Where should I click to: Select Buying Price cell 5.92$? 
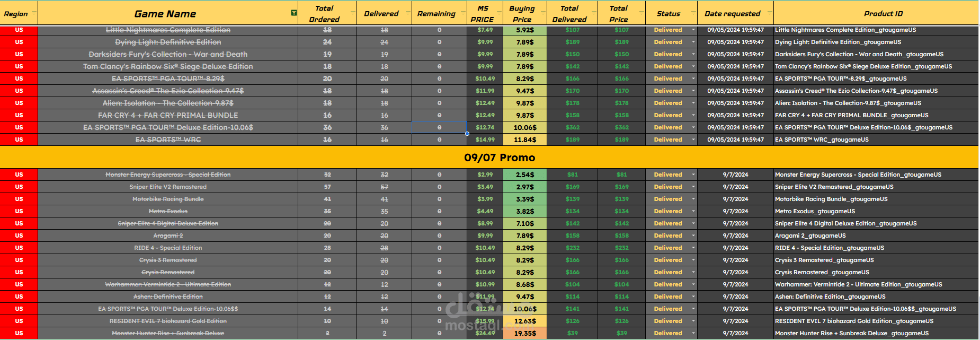524,30
